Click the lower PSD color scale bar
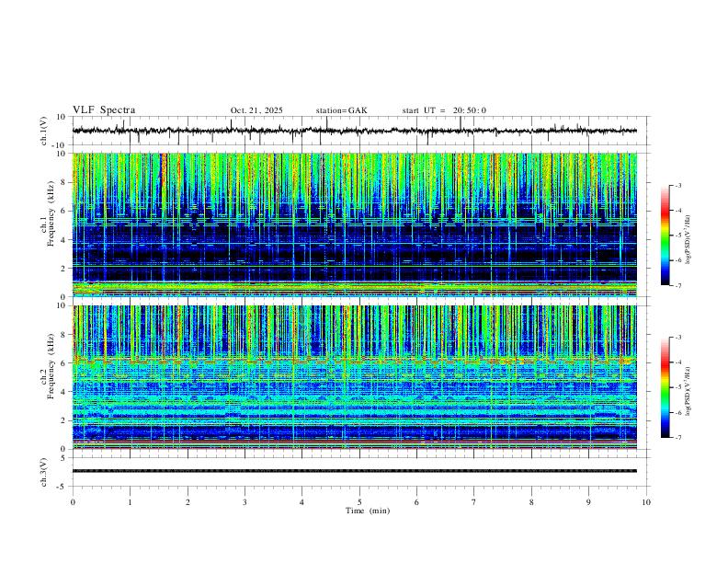The width and height of the screenshot is (728, 563). pyautogui.click(x=665, y=387)
